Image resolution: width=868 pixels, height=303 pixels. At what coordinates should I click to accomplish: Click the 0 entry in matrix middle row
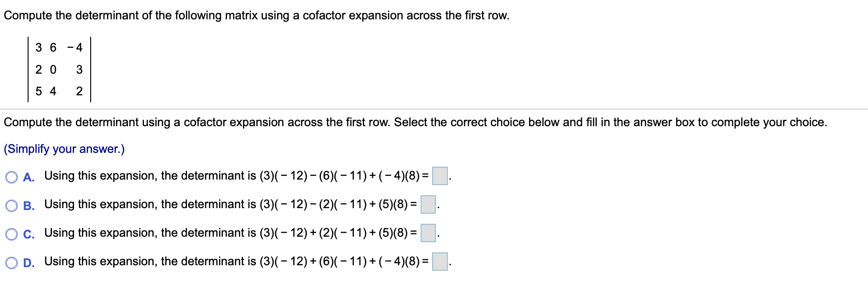[x=53, y=70]
